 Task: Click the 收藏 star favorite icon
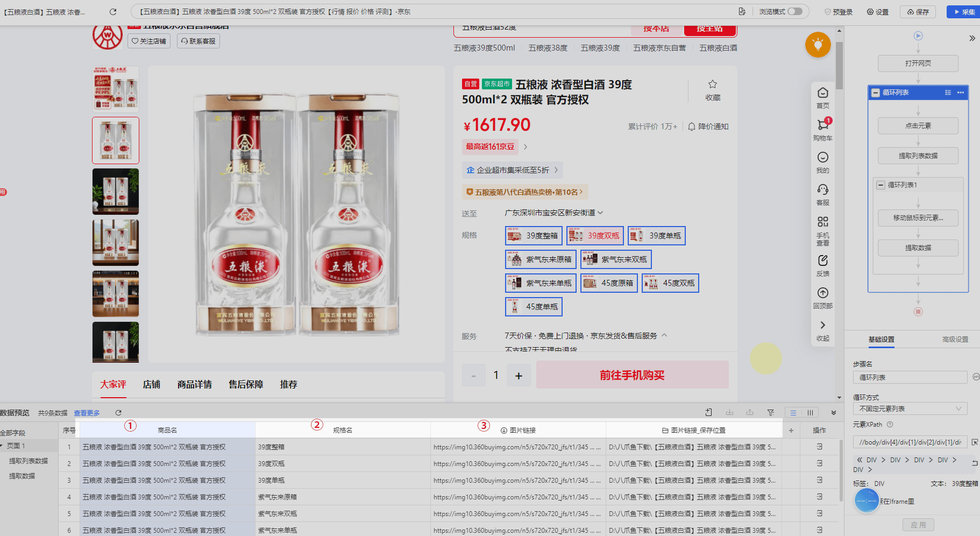pos(713,84)
